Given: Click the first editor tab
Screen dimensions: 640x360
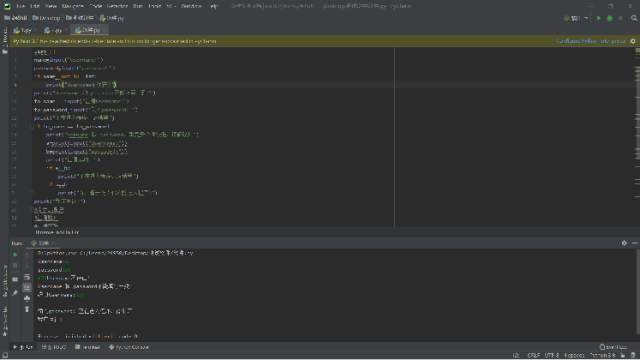Looking at the screenshot, I should point(23,30).
